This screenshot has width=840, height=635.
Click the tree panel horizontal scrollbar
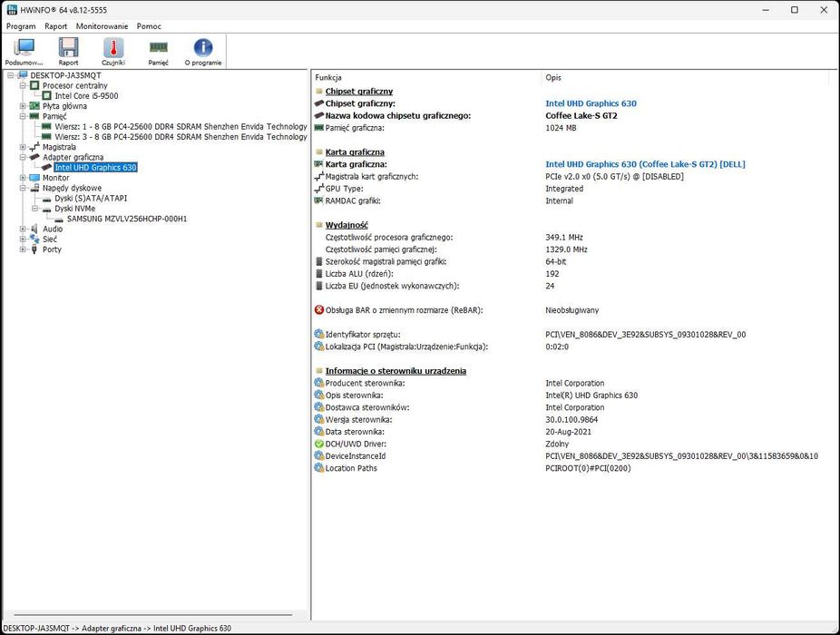click(152, 615)
